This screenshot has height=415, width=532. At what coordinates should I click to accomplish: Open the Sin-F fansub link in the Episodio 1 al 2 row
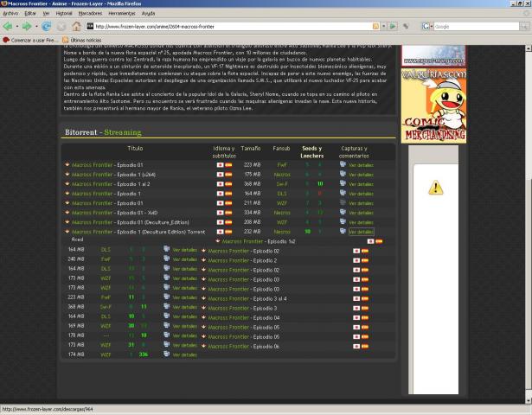click(x=282, y=184)
